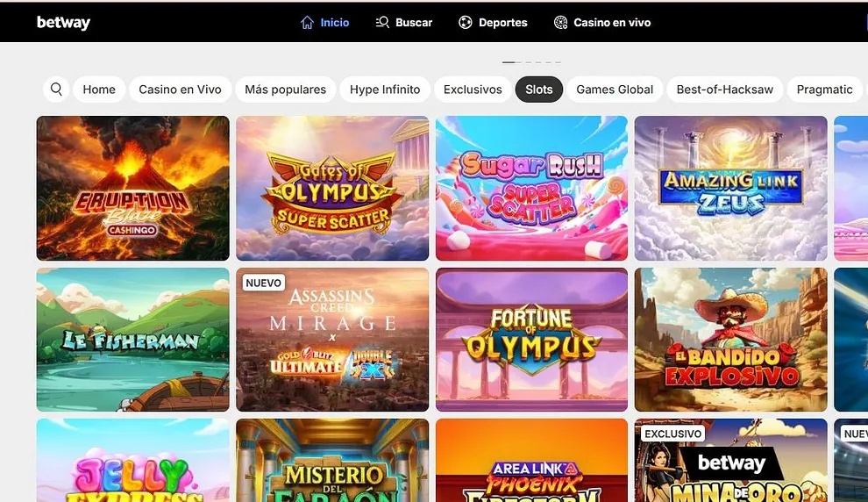This screenshot has height=502, width=868.
Task: Click the active carousel indicator dash
Action: tap(509, 62)
